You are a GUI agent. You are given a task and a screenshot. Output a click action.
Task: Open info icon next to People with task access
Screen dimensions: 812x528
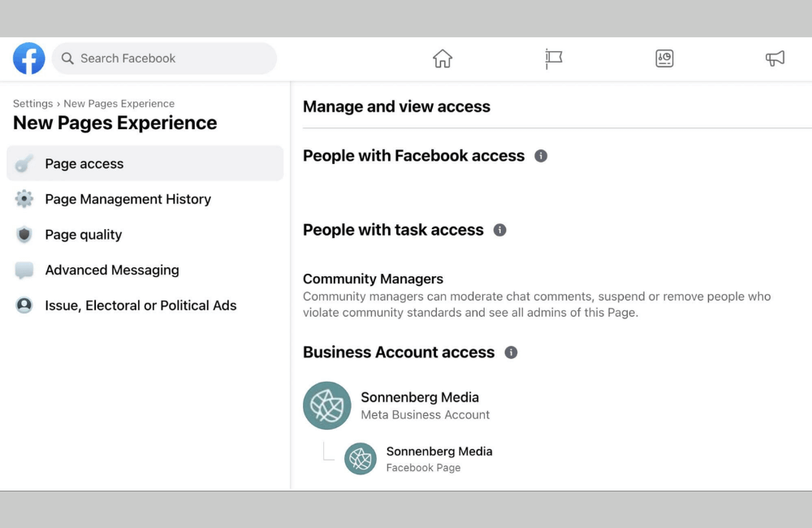(x=499, y=230)
